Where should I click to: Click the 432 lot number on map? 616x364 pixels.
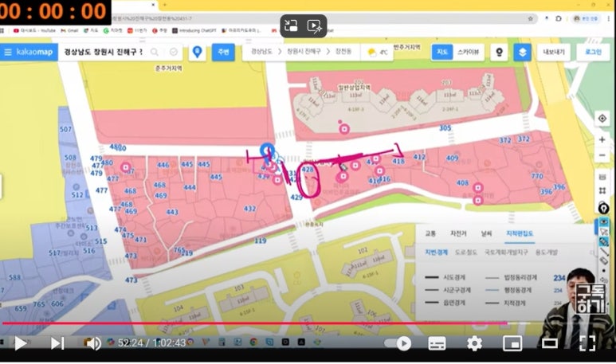coord(250,209)
